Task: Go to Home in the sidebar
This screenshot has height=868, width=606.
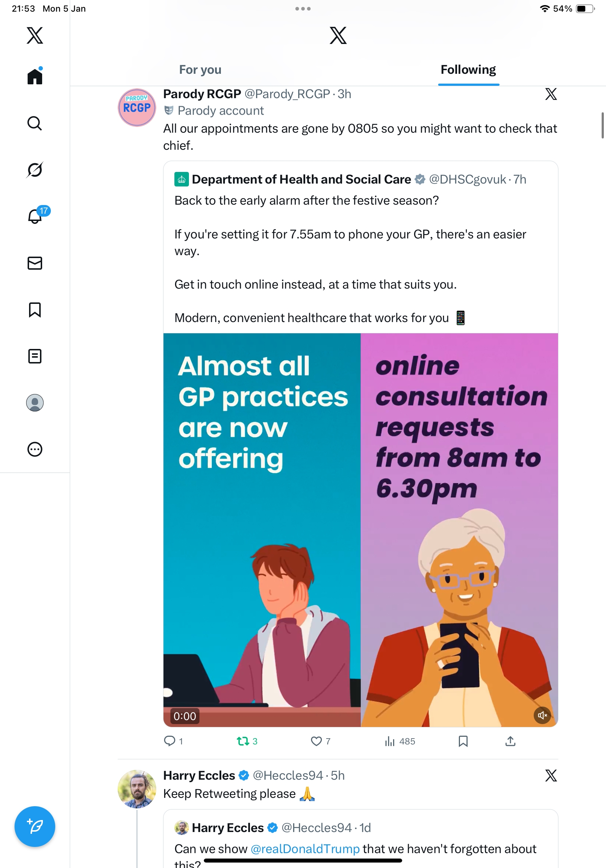Action: [35, 76]
